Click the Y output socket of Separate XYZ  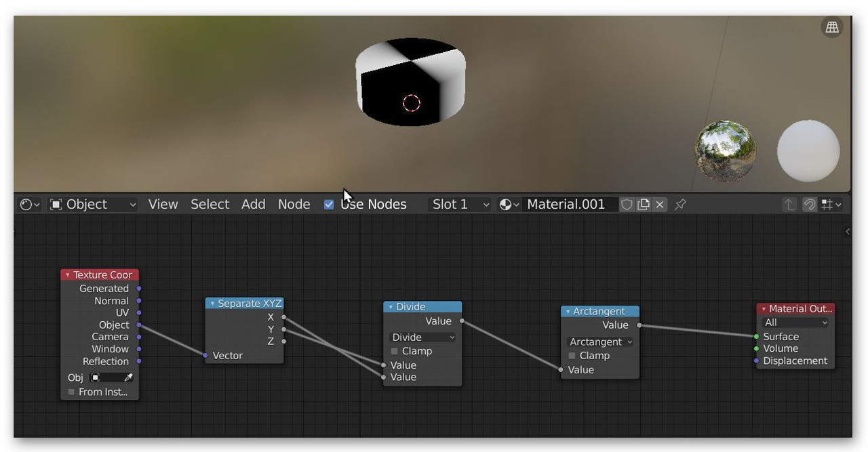click(x=283, y=329)
